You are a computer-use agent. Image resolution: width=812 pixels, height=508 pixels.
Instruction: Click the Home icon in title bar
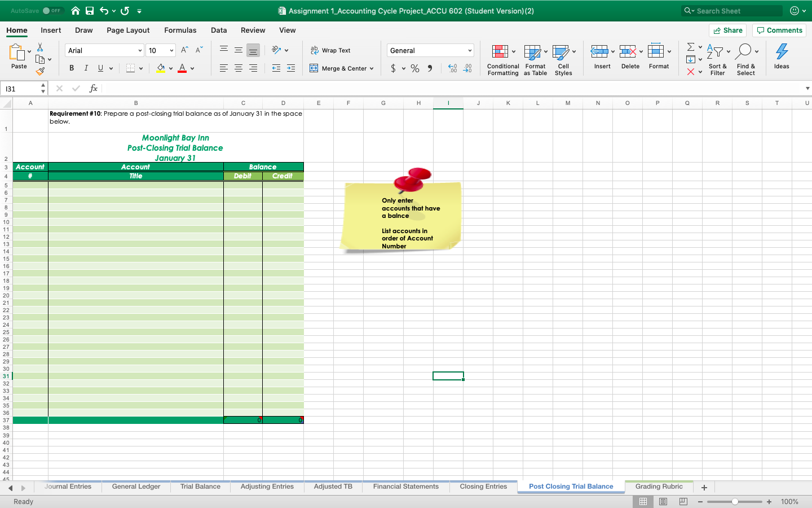76,11
